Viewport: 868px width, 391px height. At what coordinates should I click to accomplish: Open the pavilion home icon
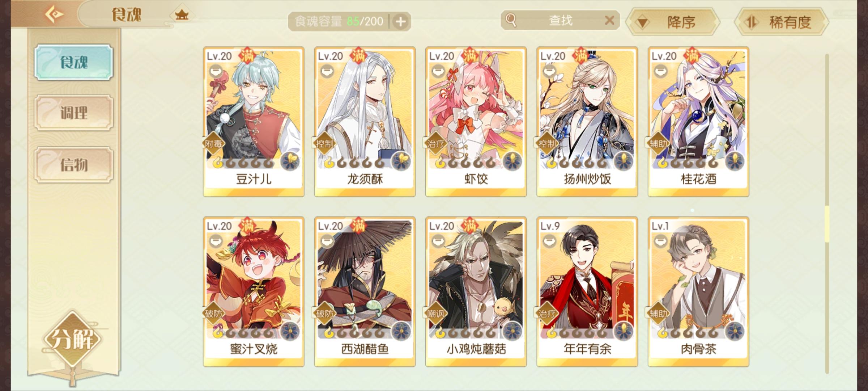[182, 15]
